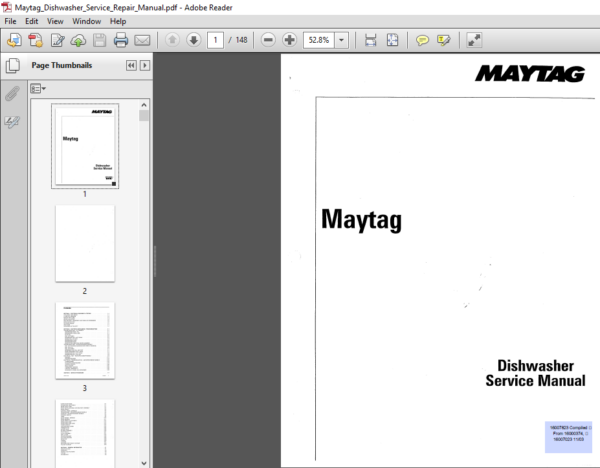The width and height of the screenshot is (600, 468).
Task: Zoom in using the plus button
Action: coord(290,40)
